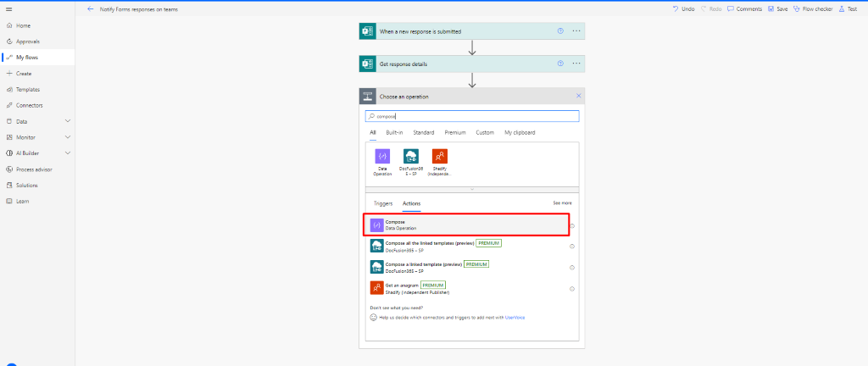Click the See more link
The height and width of the screenshot is (366, 868).
click(x=562, y=203)
